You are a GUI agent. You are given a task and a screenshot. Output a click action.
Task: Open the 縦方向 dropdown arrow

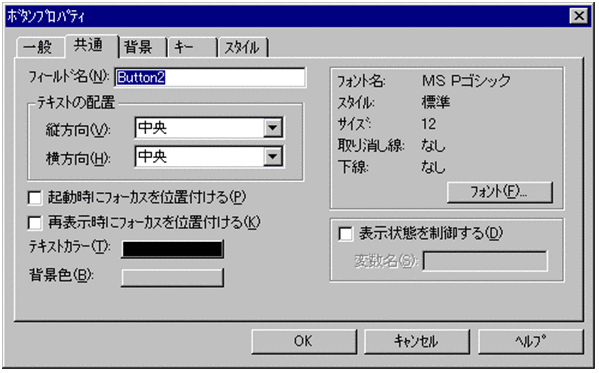[x=273, y=128]
